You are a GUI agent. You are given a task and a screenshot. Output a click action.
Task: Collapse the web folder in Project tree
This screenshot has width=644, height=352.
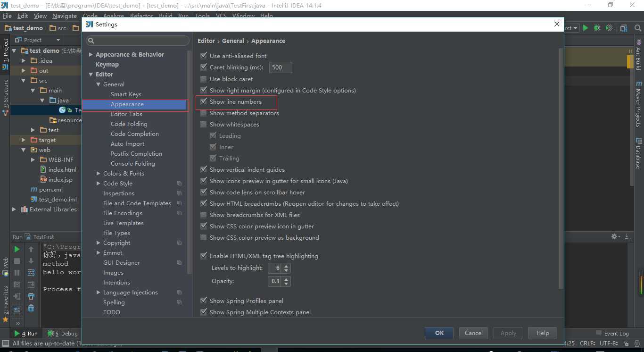[x=24, y=150]
